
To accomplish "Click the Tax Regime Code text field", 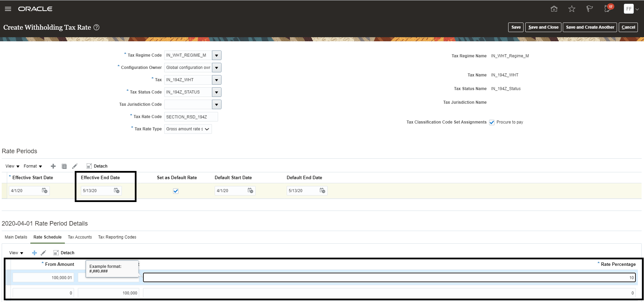I will (188, 55).
